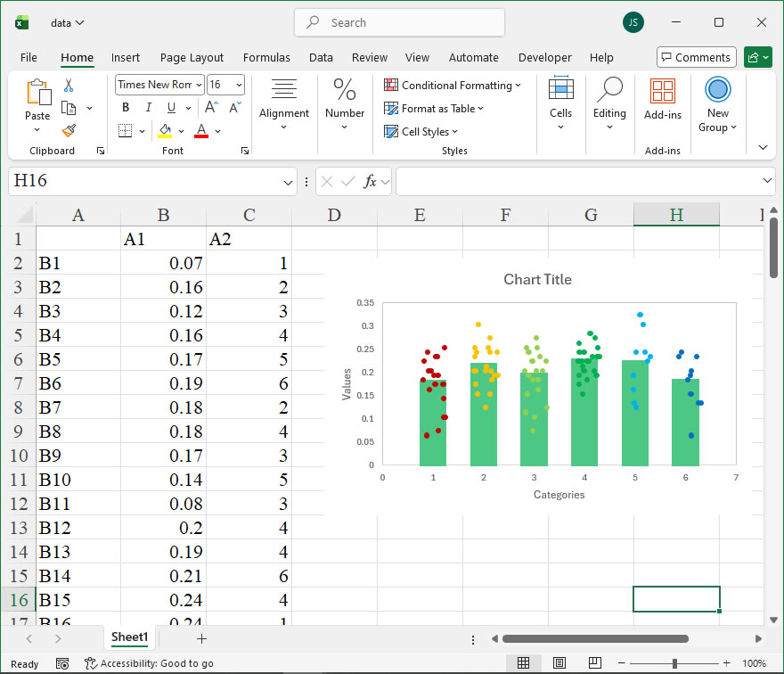Switch to the Formulas tab
The height and width of the screenshot is (674, 784).
266,58
